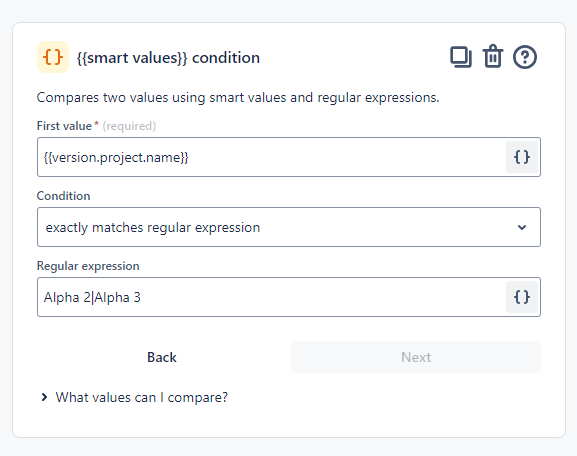This screenshot has height=456, width=577.
Task: Open smart value picker for First value
Action: 522,157
